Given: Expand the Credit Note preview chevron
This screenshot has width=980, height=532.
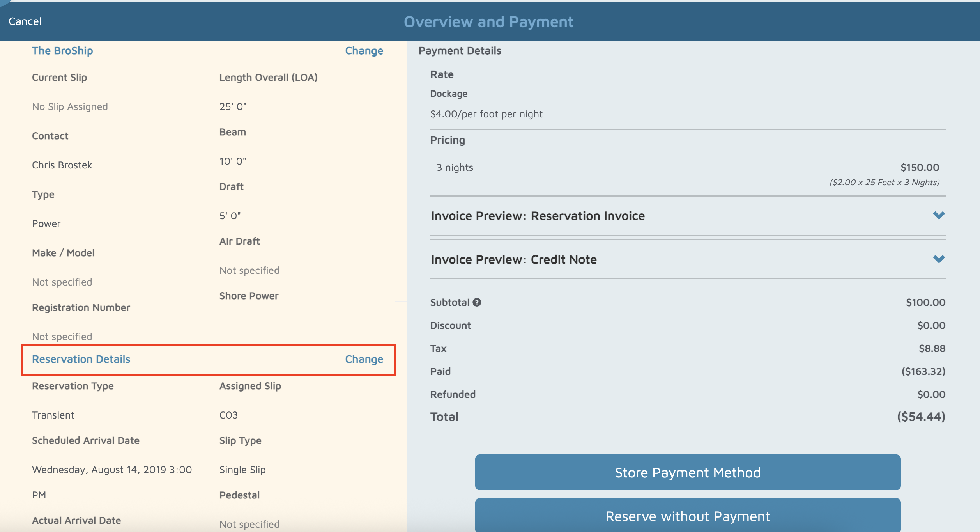Looking at the screenshot, I should tap(939, 259).
